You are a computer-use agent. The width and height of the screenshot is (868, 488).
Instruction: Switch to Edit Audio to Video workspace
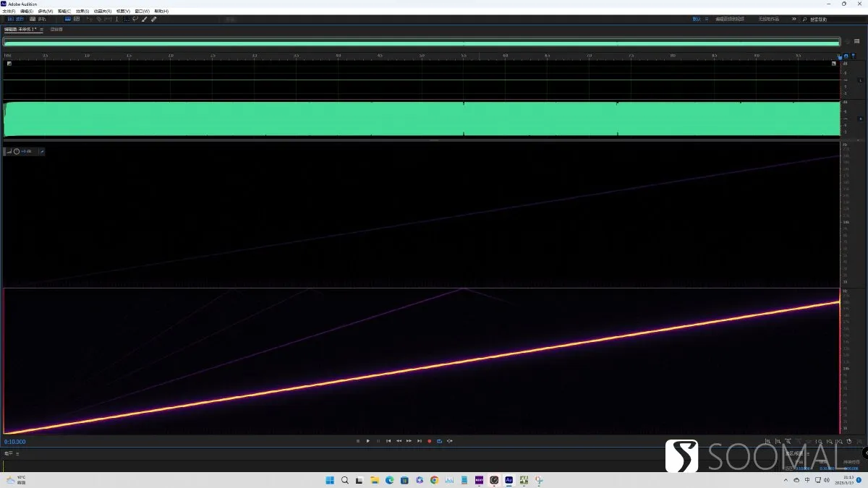(730, 20)
